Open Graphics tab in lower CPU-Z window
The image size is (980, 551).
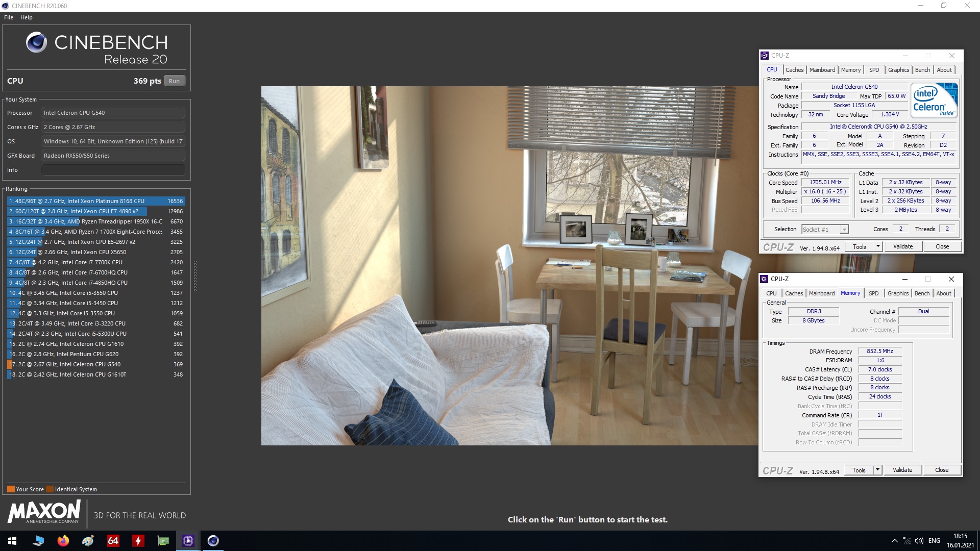[x=898, y=293]
